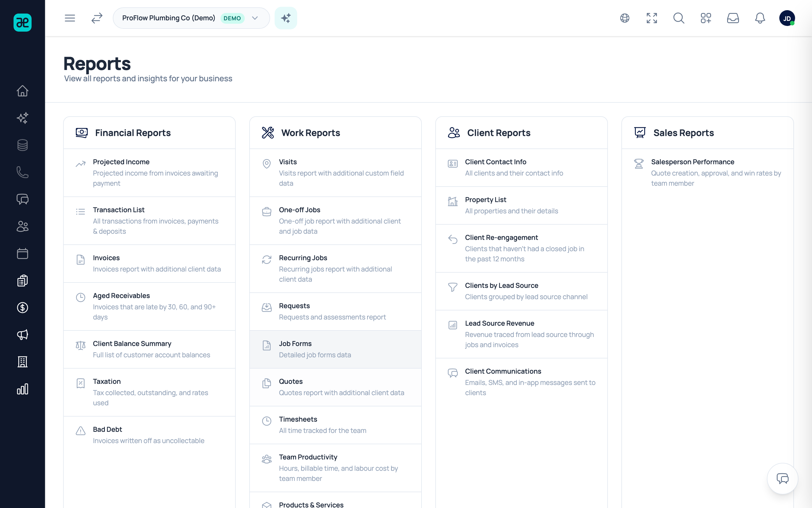Open the Transaction List report
This screenshot has width=812, height=508.
(149, 221)
